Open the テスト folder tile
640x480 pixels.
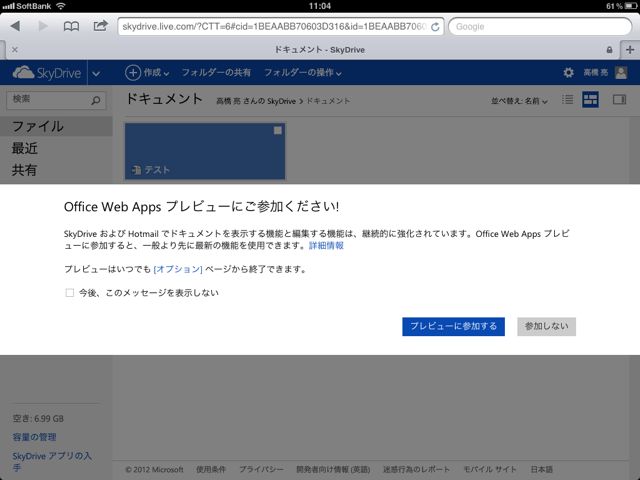(x=205, y=151)
